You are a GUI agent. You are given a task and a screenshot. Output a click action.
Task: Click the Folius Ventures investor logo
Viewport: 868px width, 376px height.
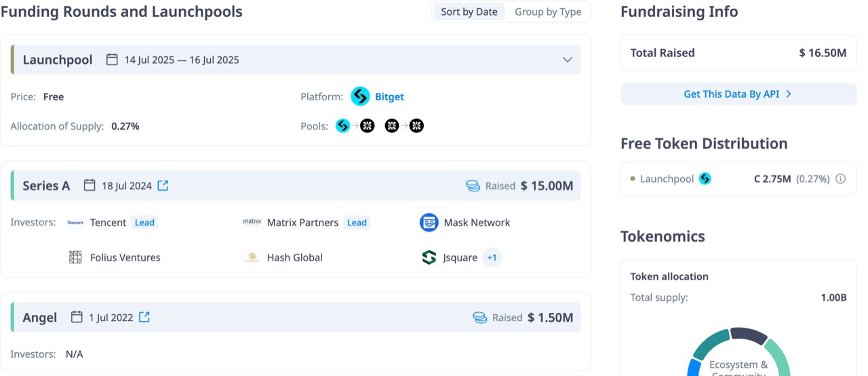(x=75, y=257)
